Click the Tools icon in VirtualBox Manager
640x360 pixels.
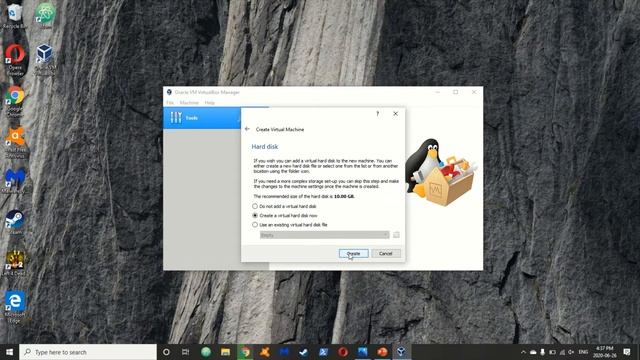pos(176,118)
